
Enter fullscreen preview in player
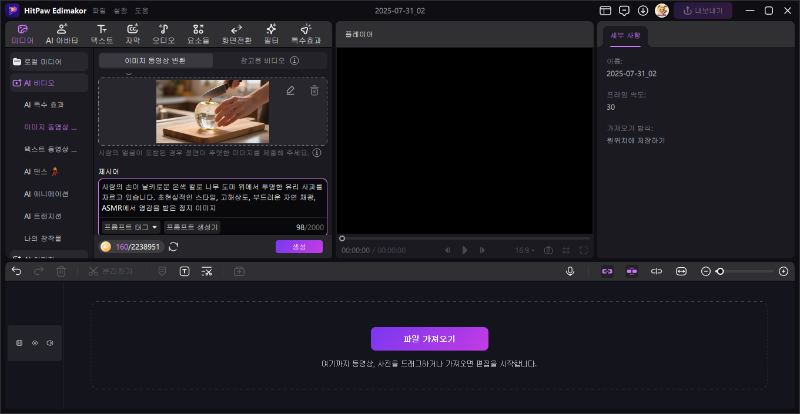pos(584,250)
